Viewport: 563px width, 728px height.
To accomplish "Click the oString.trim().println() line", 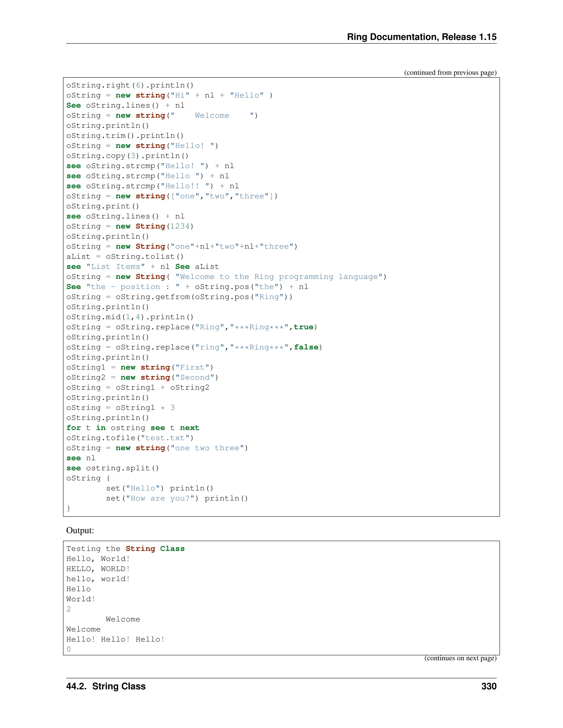I will tap(125, 136).
